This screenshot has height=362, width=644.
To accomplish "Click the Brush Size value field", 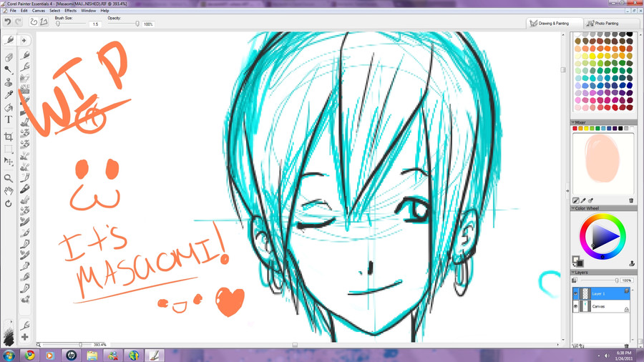I will pos(95,24).
